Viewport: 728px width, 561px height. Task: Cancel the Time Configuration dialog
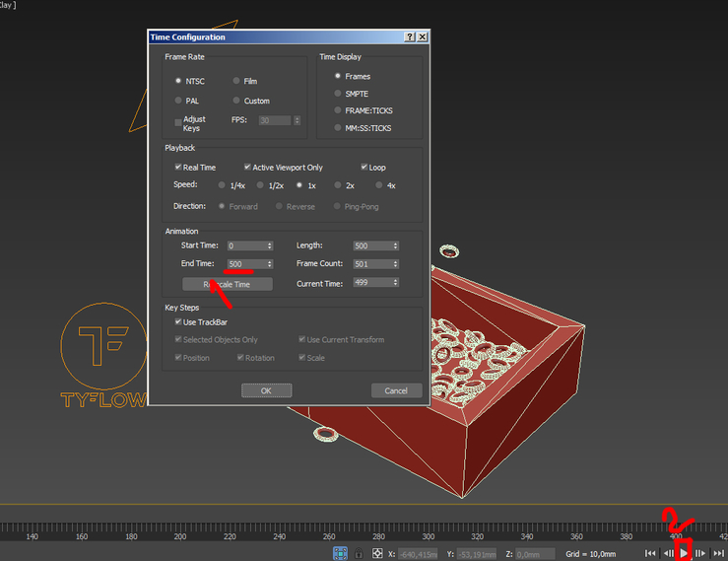tap(396, 390)
